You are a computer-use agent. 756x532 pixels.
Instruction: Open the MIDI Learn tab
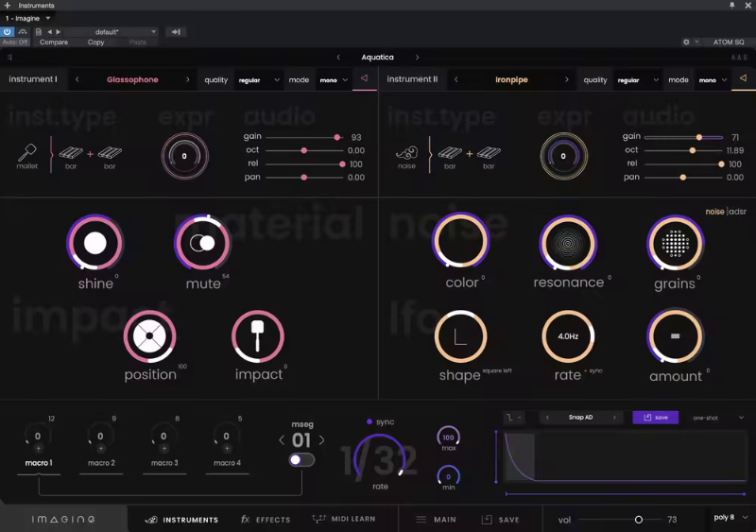346,520
